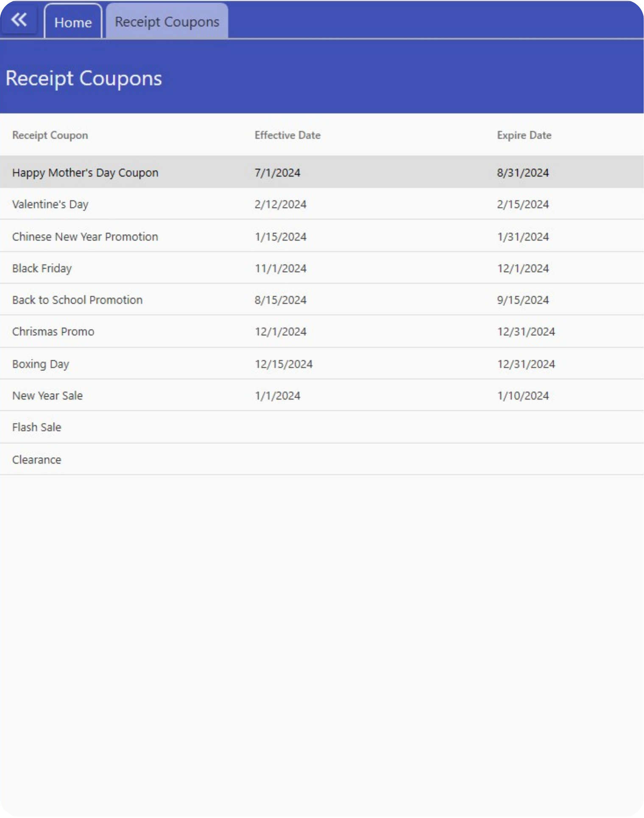Choose the Black Friday coupon

coord(42,269)
